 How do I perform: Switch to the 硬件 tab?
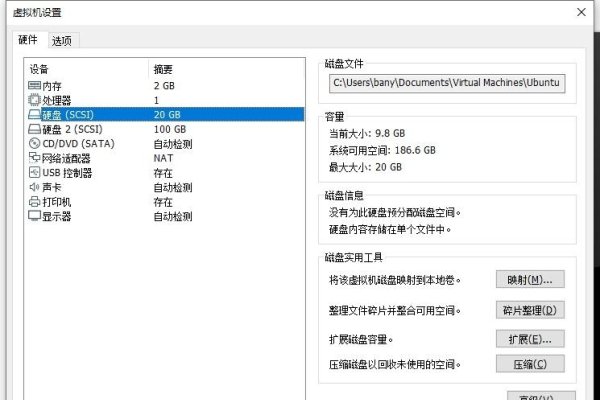[x=28, y=39]
